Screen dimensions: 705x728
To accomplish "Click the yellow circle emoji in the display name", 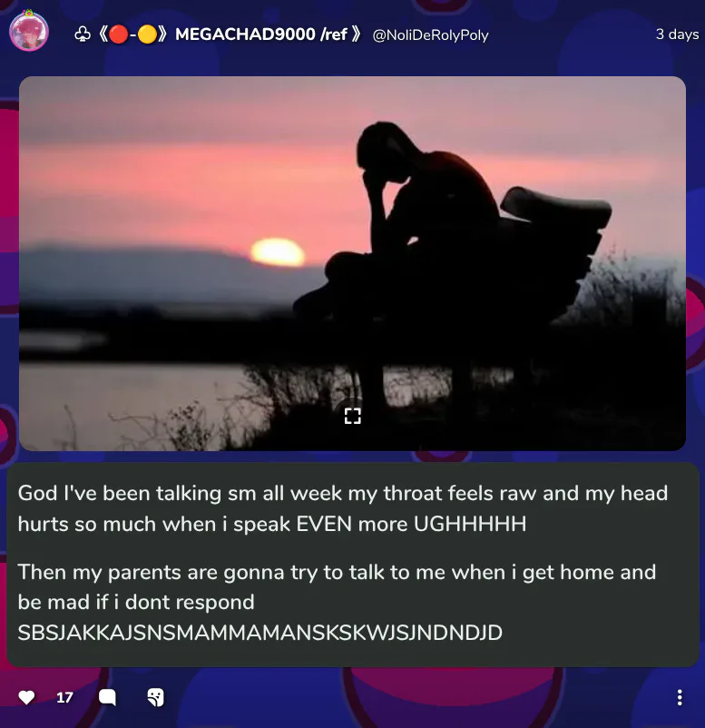I will [148, 34].
